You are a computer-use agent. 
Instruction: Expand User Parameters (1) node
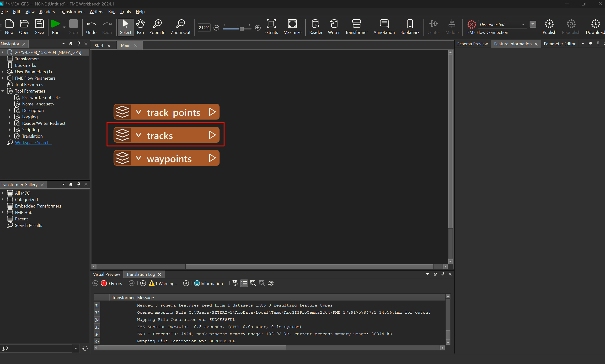point(3,72)
